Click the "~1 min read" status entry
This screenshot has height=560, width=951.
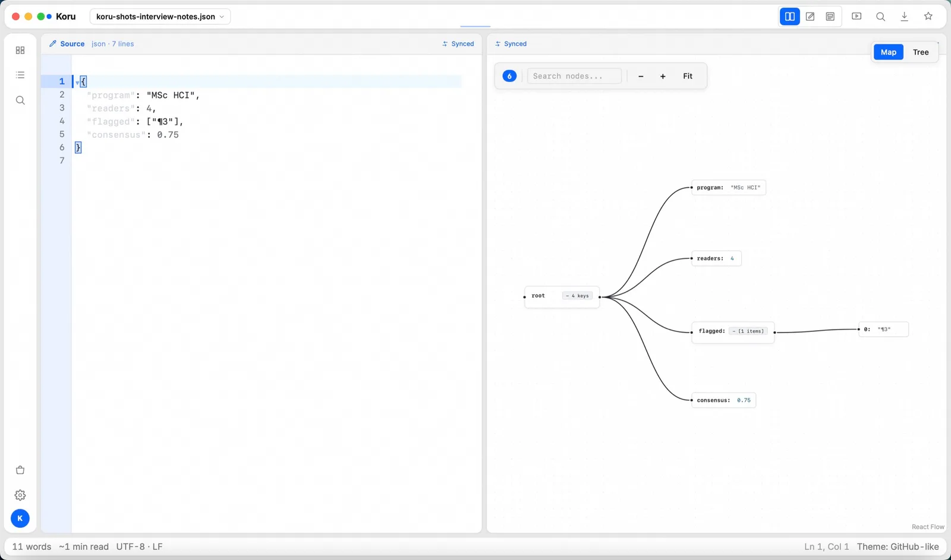point(84,547)
